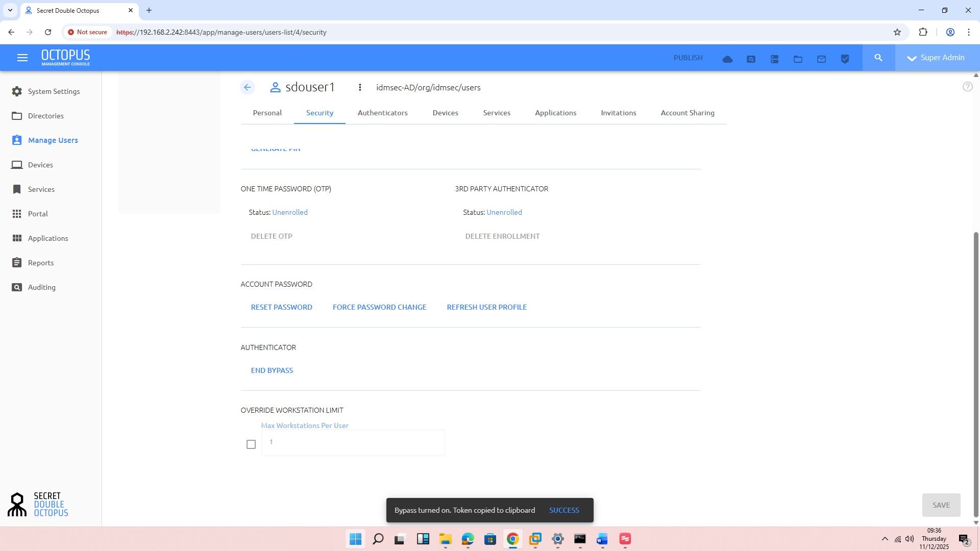The height and width of the screenshot is (551, 980).
Task: Click the shield checkmark icon in header
Action: [x=845, y=59]
